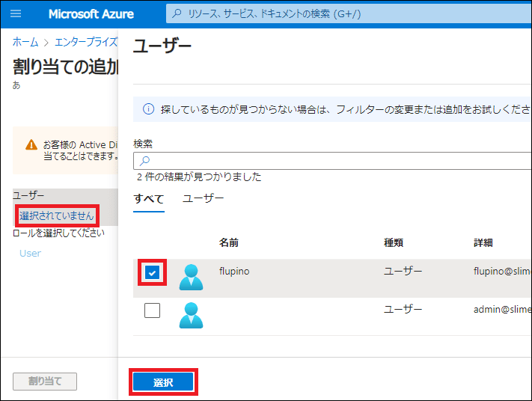The image size is (532, 401).
Task: Open the 選択されていません user link
Action: tap(57, 215)
